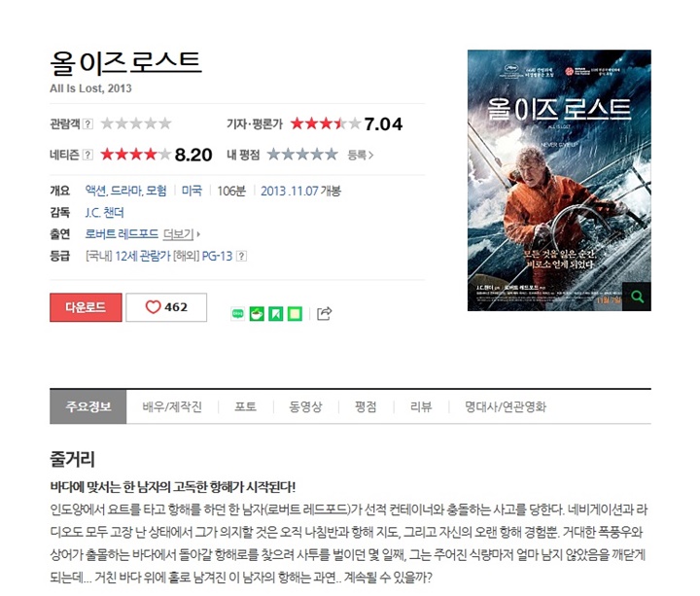Share to Naver Cafe coffee-cup icon
700x596 pixels.
point(257,314)
